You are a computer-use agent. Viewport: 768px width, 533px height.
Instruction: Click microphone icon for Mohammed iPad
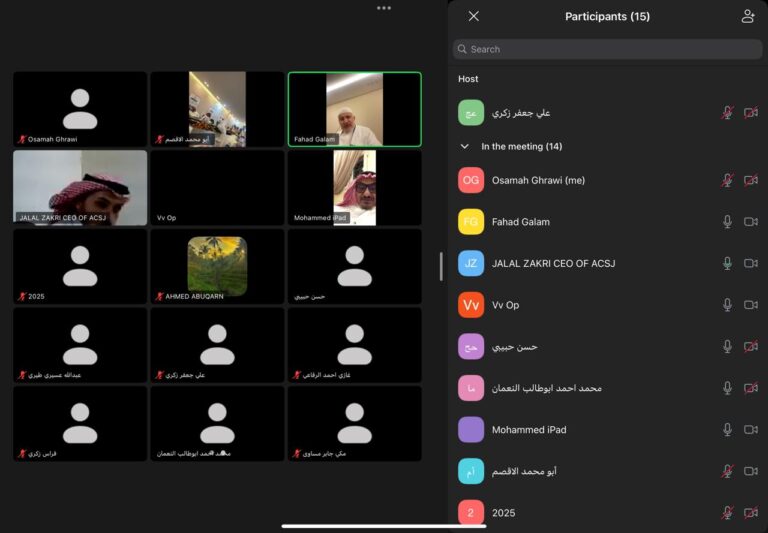(x=728, y=430)
